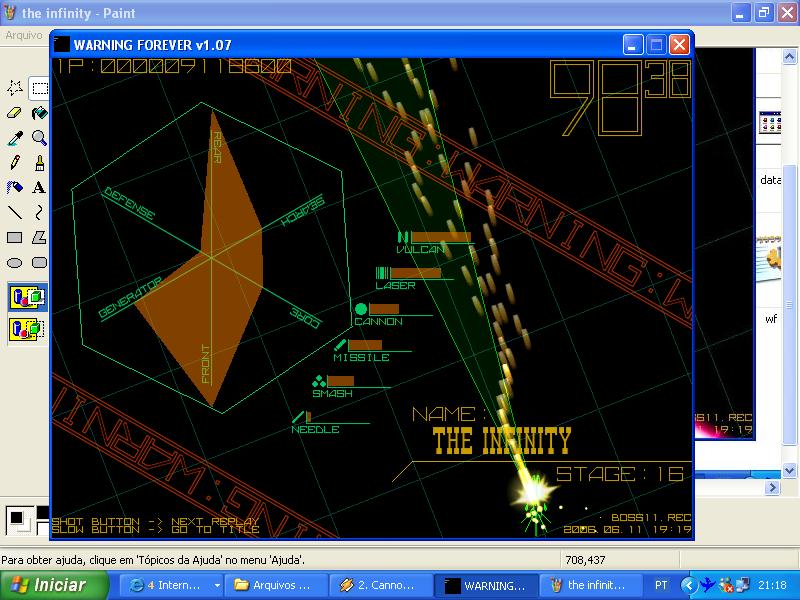The image size is (800, 600).
Task: Switch to 'the infinit...' Paint taskbar item
Action: (x=590, y=585)
